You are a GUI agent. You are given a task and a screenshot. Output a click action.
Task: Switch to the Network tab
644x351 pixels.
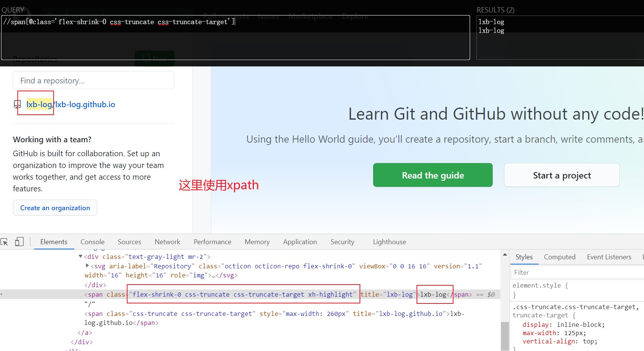(168, 242)
